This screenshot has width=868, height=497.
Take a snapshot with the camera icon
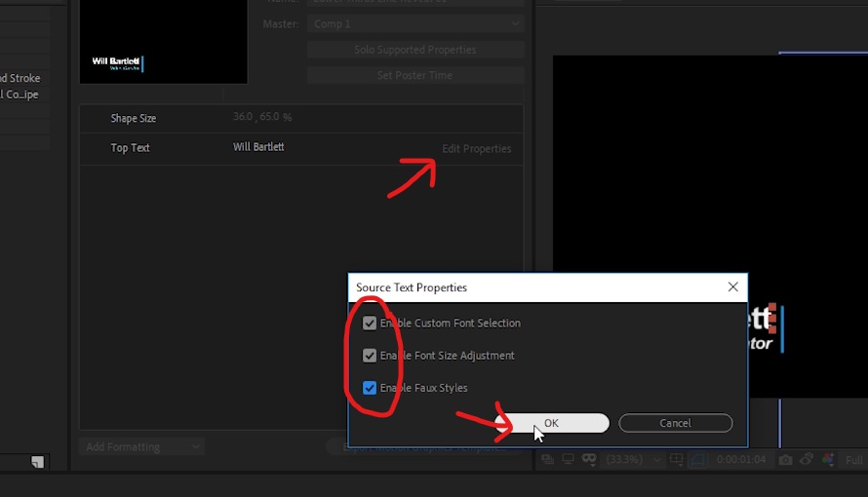[x=785, y=460]
